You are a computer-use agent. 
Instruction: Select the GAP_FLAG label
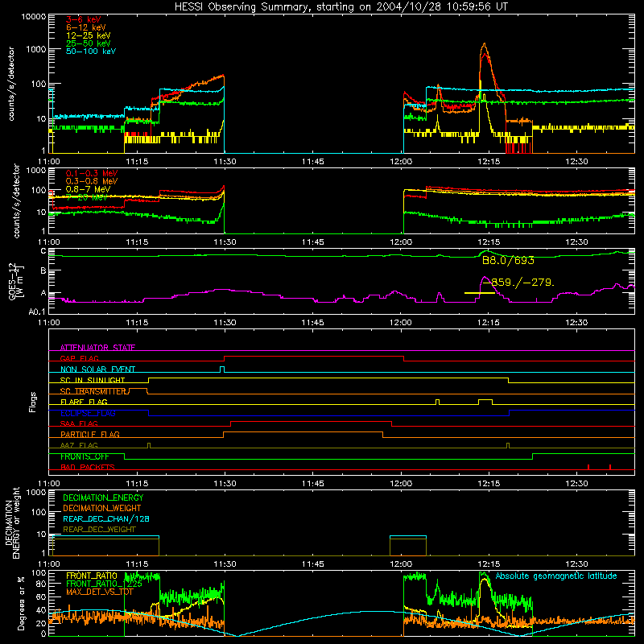tap(79, 358)
